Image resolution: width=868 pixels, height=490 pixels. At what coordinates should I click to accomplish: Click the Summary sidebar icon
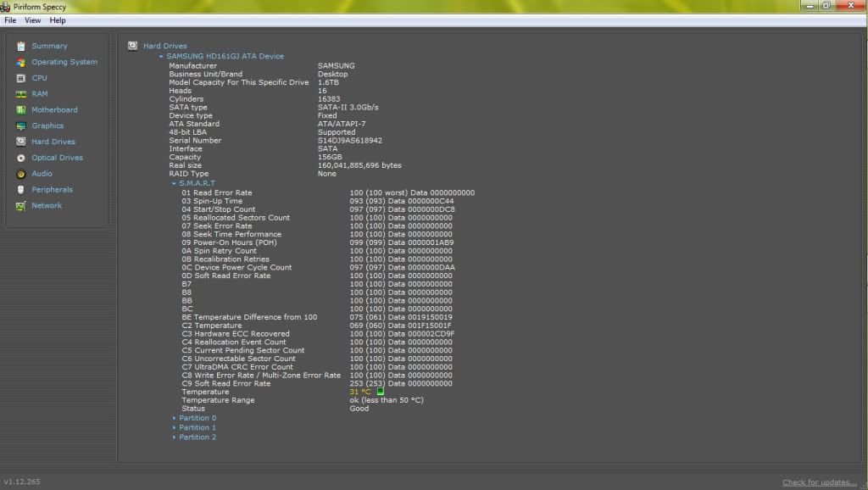(21, 47)
